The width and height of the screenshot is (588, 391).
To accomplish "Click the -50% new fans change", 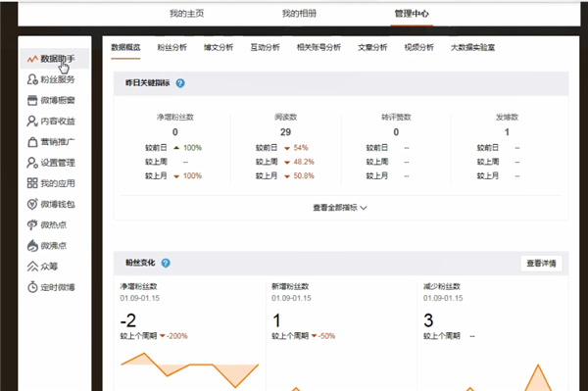I will [x=326, y=336].
